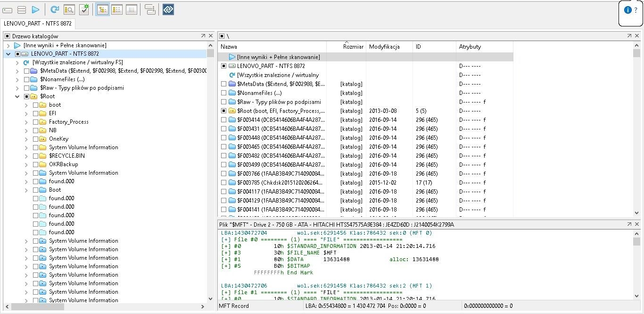Toggle the file list panel view icon

click(x=117, y=9)
